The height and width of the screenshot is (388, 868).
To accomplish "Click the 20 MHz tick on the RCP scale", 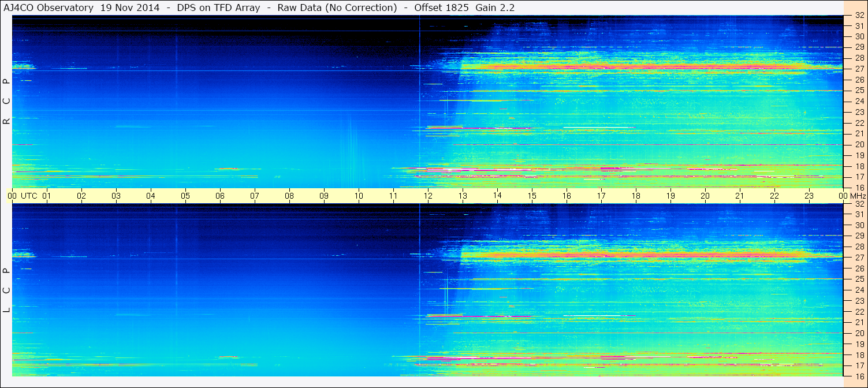I will 859,144.
